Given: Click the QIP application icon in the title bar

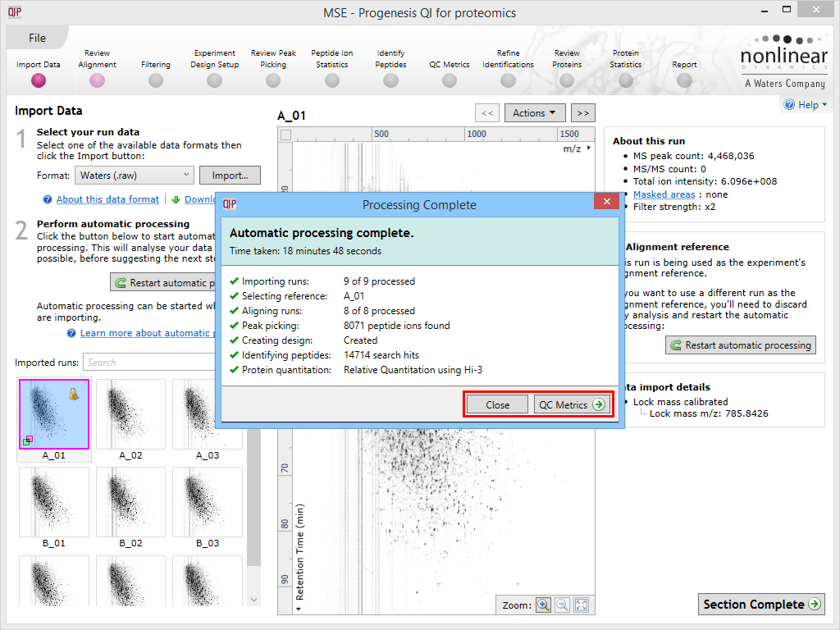Looking at the screenshot, I should [x=15, y=11].
